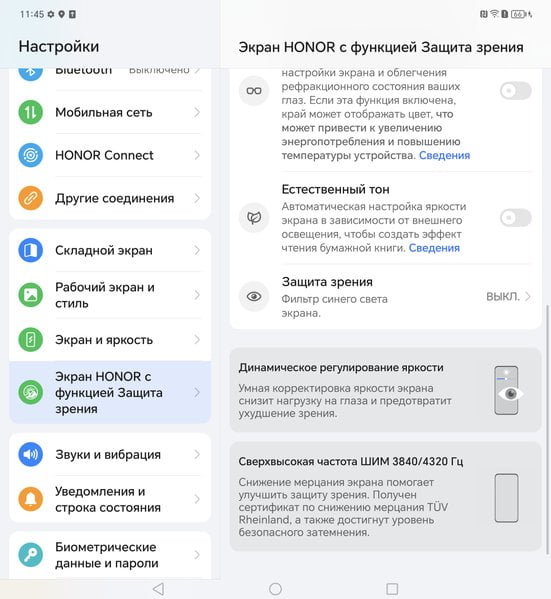Tap the Android home circle button
Image resolution: width=551 pixels, height=599 pixels.
275,589
